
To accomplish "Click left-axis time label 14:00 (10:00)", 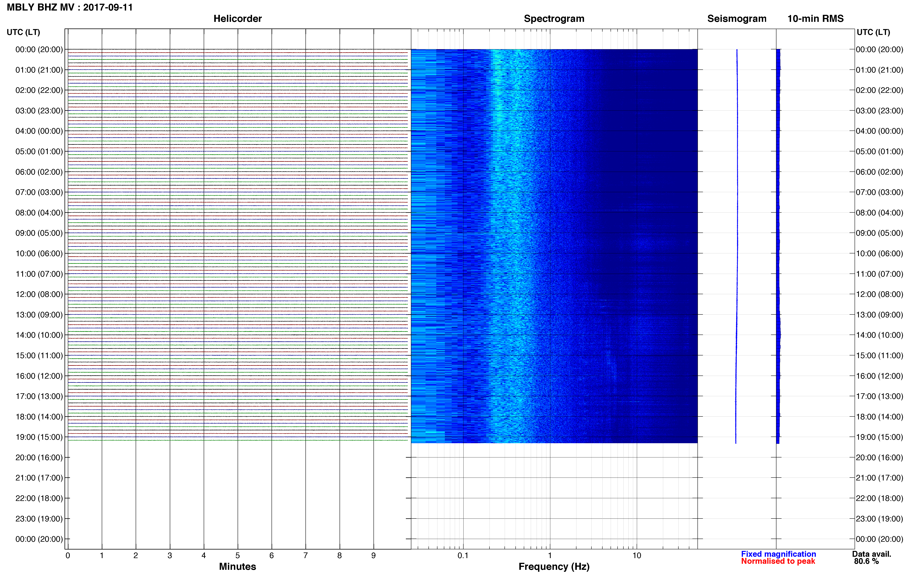I will [x=39, y=335].
